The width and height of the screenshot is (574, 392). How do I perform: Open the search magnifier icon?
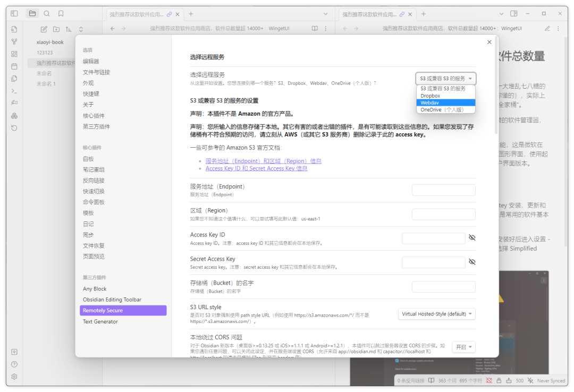[46, 13]
